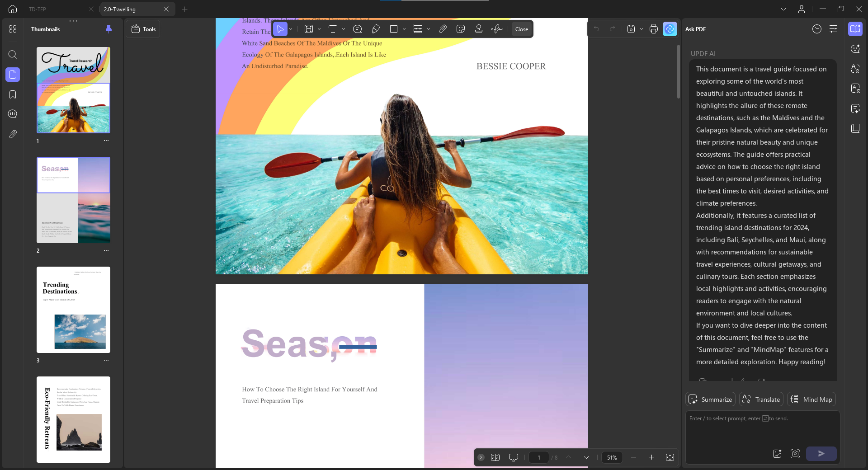Open the AI Translate panel icon

[855, 69]
